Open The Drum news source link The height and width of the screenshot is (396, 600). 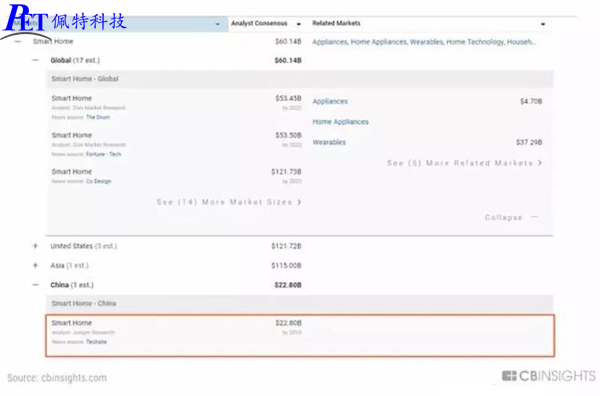[x=98, y=117]
